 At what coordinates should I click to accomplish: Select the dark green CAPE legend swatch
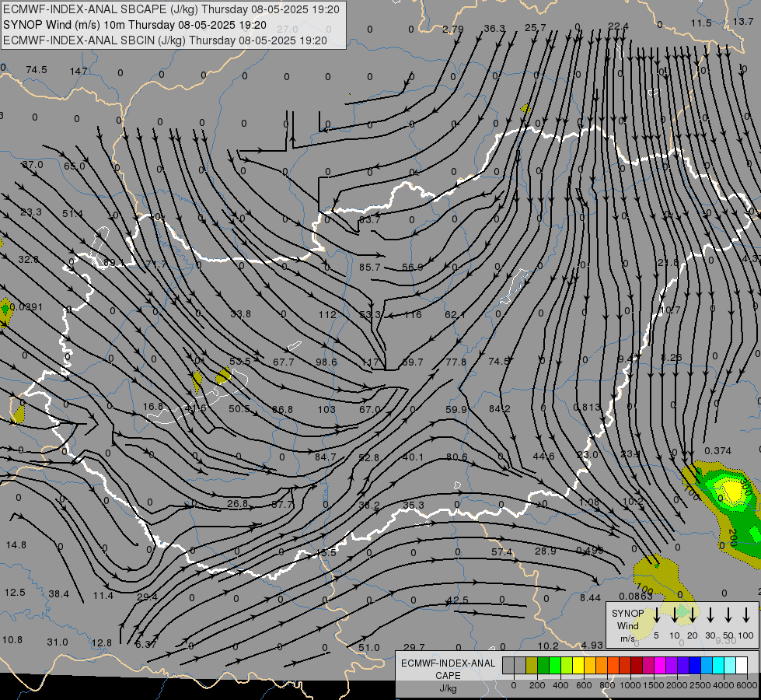[x=543, y=665]
